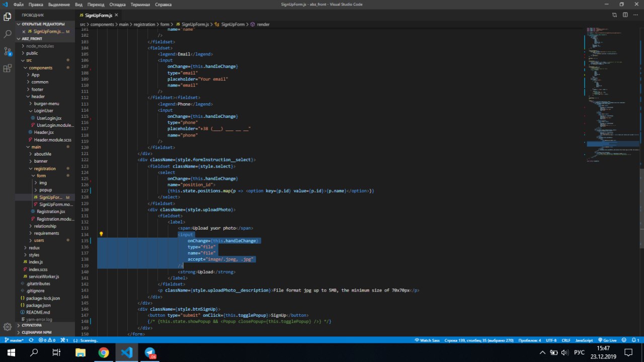644x362 pixels.
Task: Click the lightbulb code action icon
Action: pyautogui.click(x=101, y=234)
